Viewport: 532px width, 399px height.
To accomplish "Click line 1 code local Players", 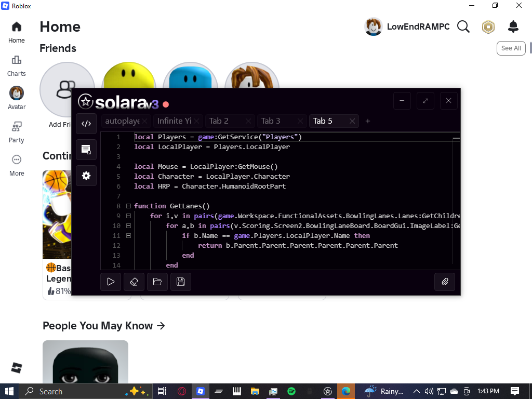I will tap(218, 137).
